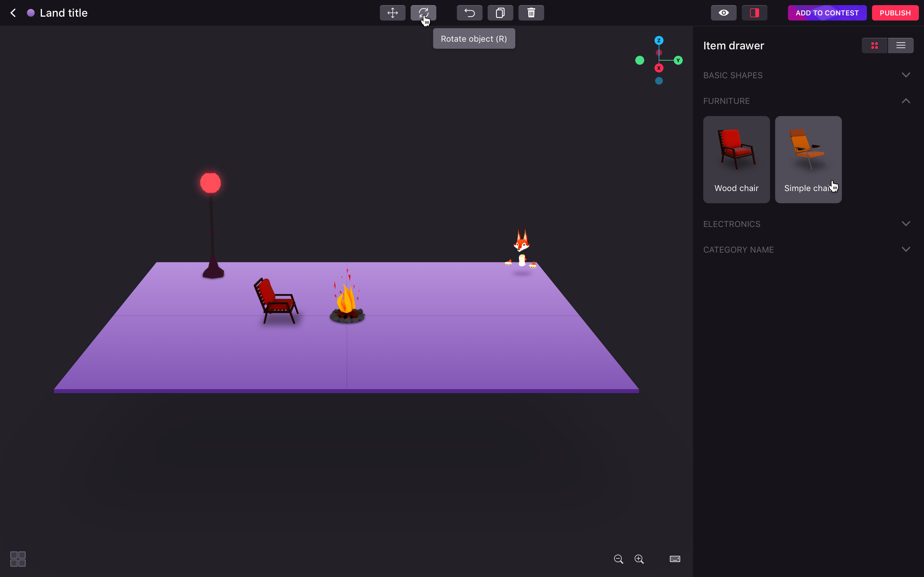The image size is (924, 577).
Task: Switch to grid view in Item drawer
Action: 874,45
